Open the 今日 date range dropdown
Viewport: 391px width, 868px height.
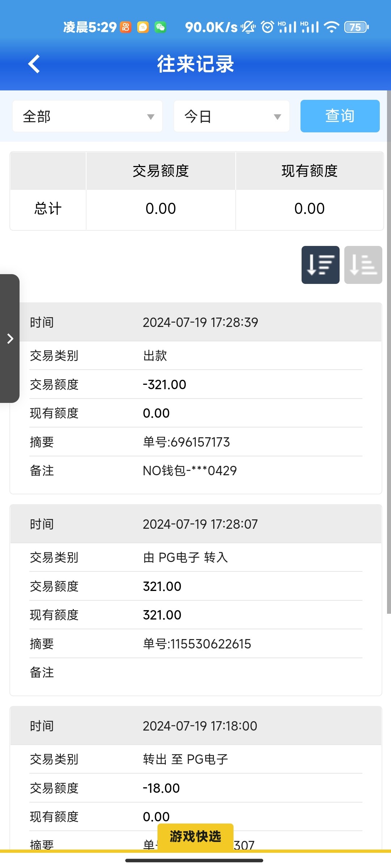(x=232, y=116)
